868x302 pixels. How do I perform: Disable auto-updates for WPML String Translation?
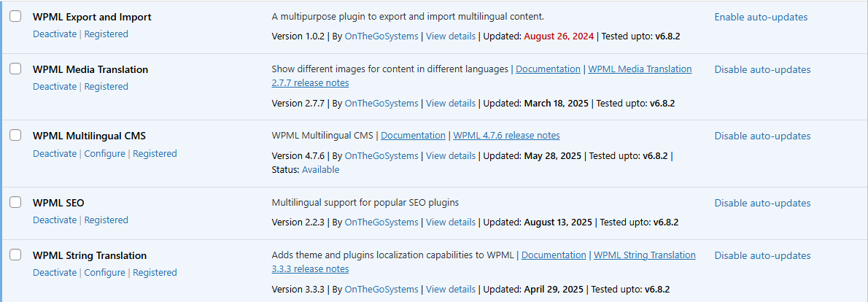tap(762, 255)
